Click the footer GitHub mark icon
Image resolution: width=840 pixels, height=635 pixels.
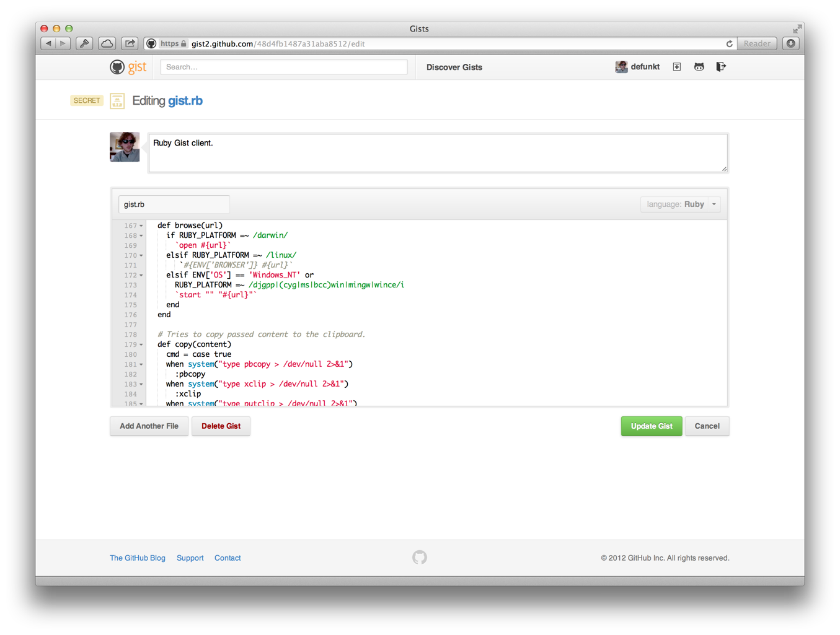coord(420,558)
